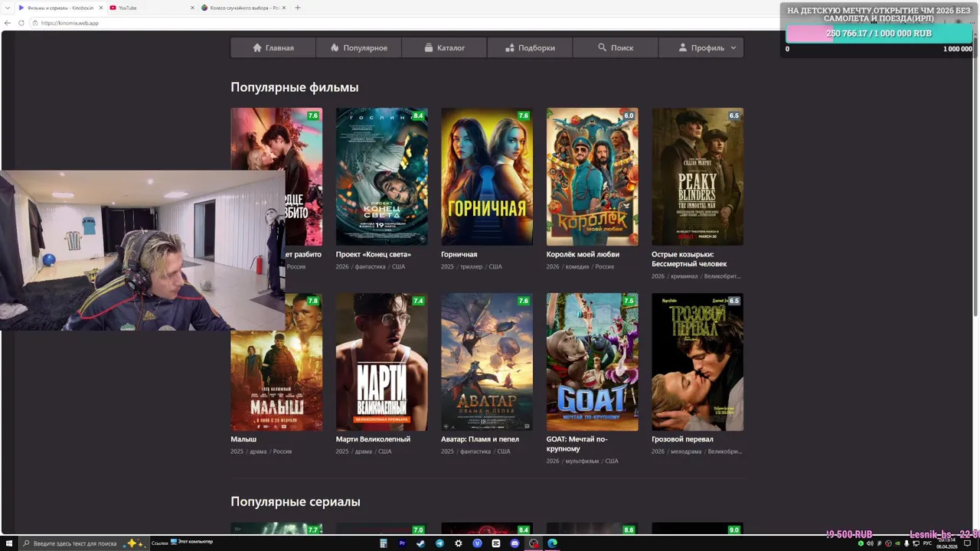Open the Грозовой перевал poster
This screenshot has width=980, height=551.
click(697, 362)
